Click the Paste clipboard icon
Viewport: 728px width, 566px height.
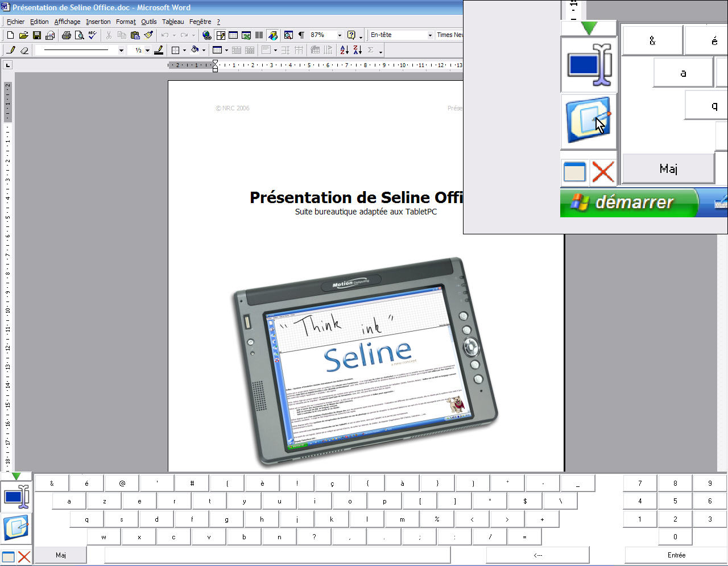135,35
